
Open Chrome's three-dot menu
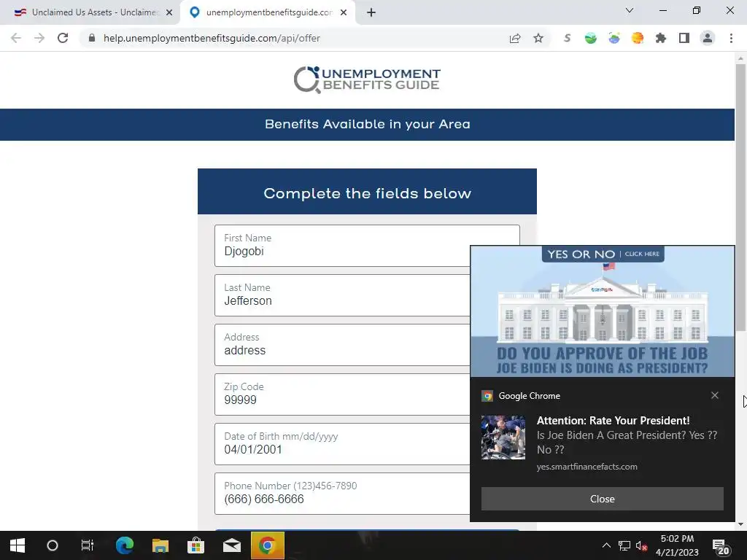(731, 38)
